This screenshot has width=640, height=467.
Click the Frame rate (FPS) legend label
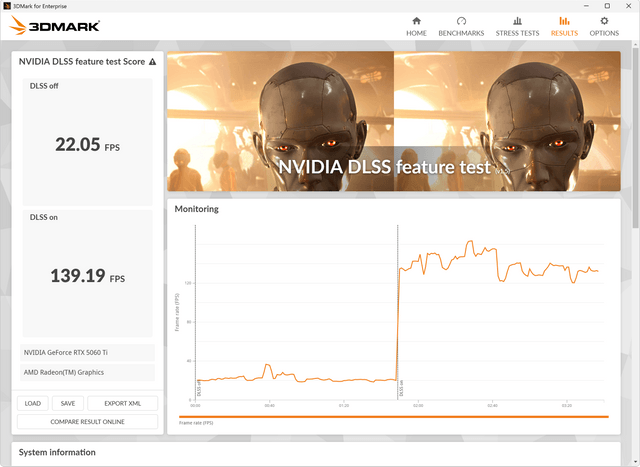point(196,423)
